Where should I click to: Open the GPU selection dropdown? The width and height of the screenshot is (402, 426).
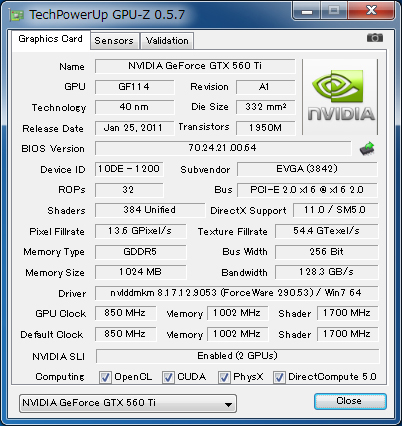coord(128,403)
